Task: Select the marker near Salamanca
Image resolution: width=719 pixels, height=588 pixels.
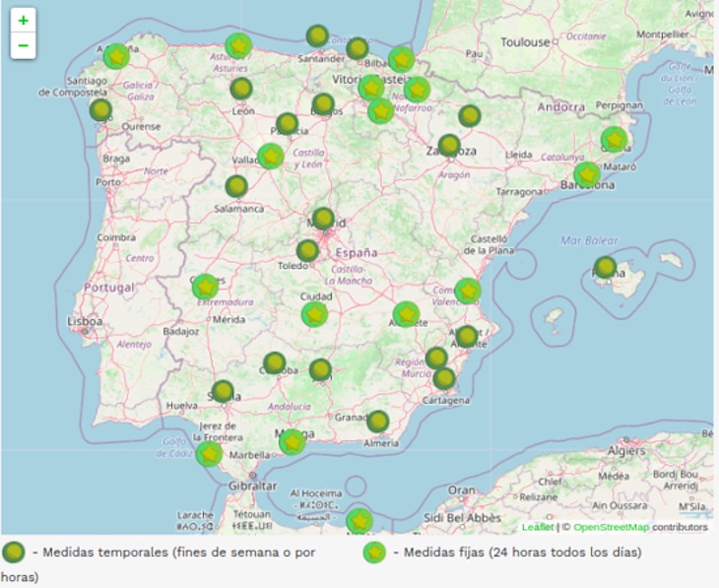Action: click(236, 186)
